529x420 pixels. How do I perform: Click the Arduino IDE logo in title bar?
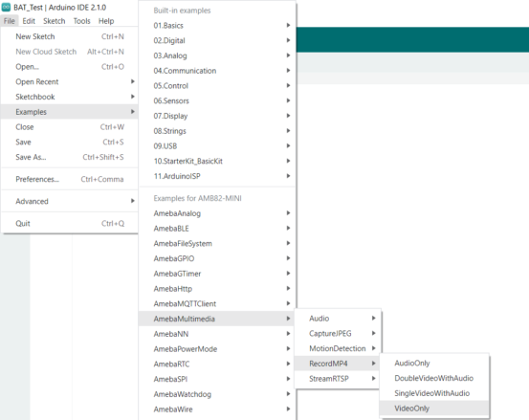click(6, 7)
